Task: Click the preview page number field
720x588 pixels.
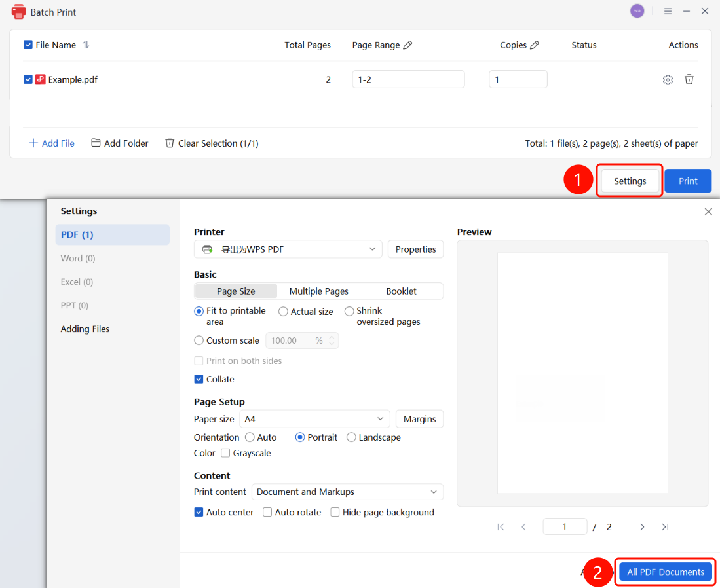Action: (565, 527)
